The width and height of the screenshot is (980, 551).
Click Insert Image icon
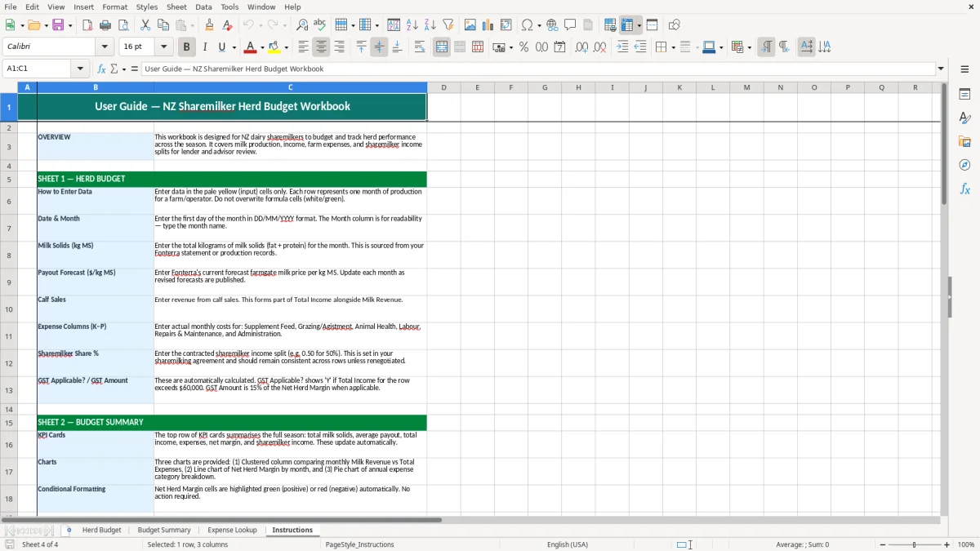click(470, 25)
